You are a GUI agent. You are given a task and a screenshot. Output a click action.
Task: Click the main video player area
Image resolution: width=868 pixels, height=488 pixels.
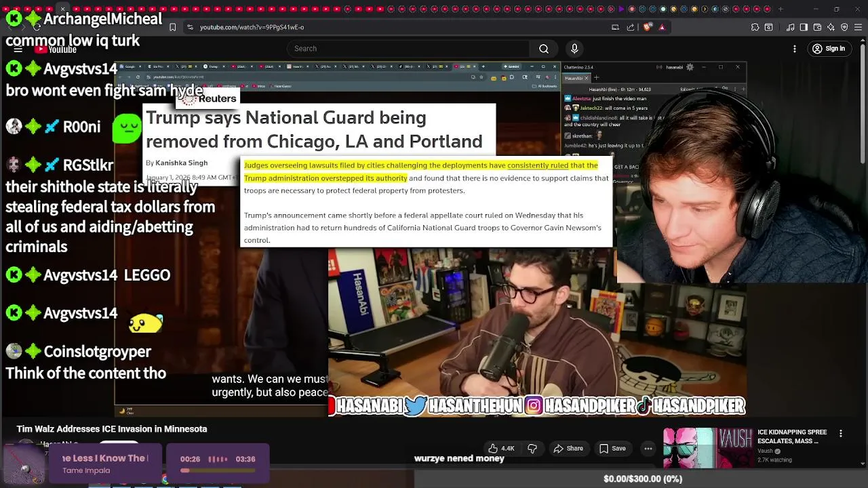[431, 239]
